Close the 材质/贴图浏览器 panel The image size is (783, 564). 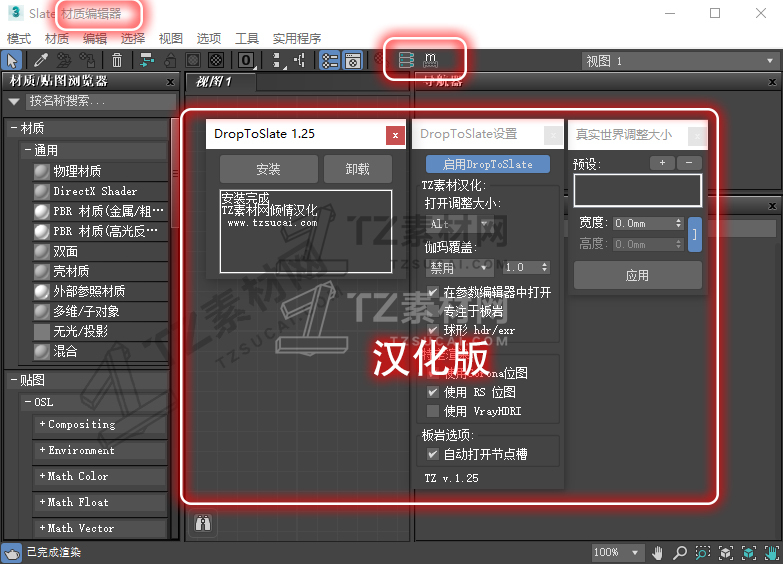[170, 81]
